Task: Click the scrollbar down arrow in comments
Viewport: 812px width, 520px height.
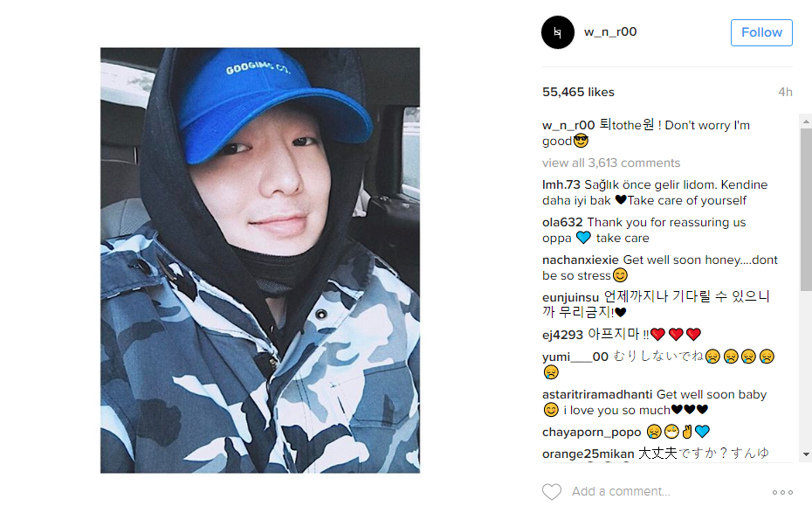Action: (806, 454)
